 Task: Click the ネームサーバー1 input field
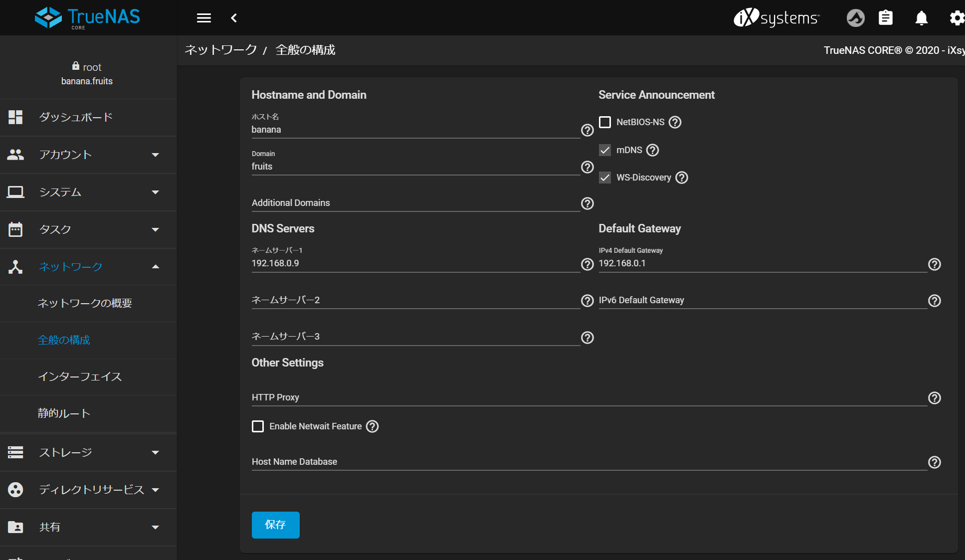(x=415, y=263)
